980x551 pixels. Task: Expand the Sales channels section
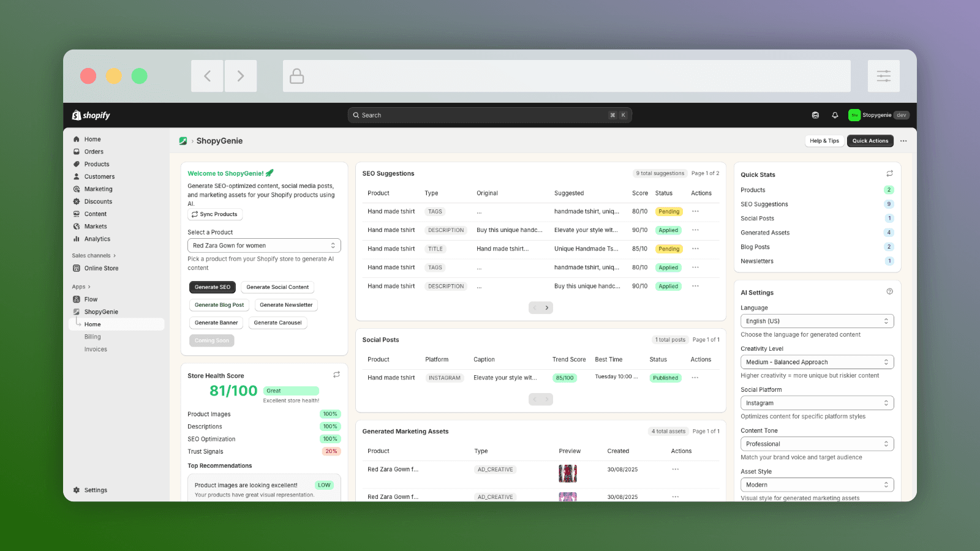(x=94, y=256)
